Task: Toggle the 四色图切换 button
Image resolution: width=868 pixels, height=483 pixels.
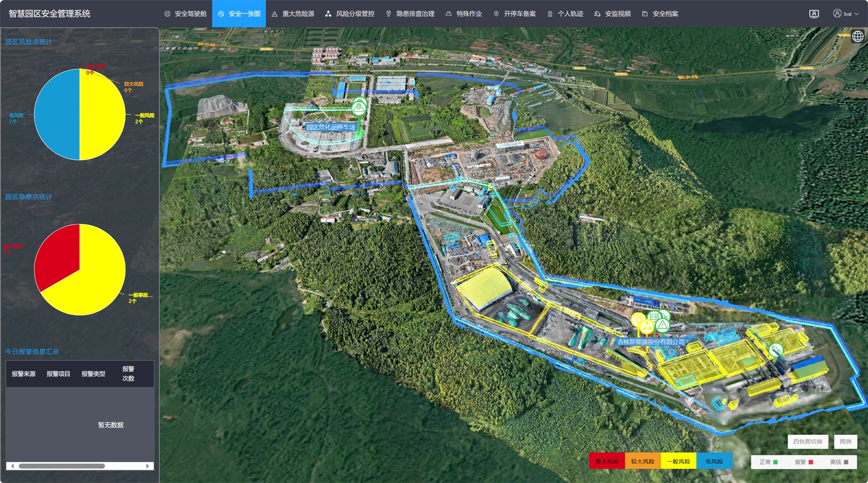Action: click(x=807, y=441)
